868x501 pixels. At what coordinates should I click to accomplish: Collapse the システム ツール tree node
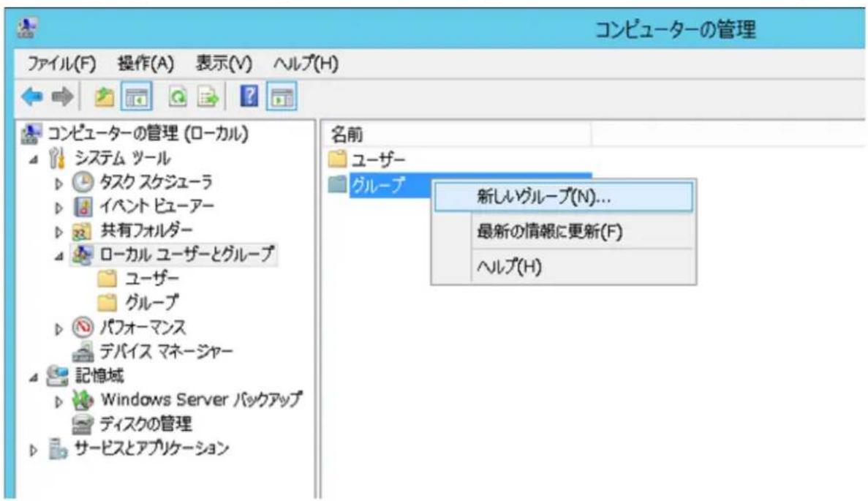point(34,159)
